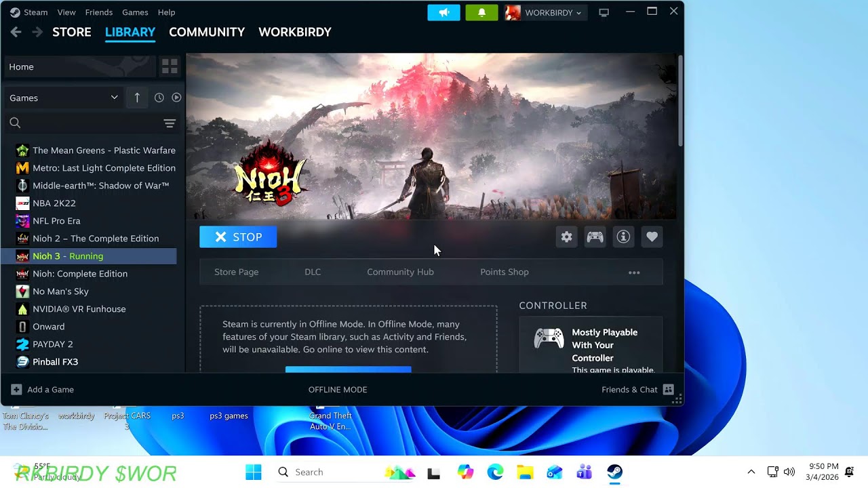Add Nioh 3 to favorites heart
This screenshot has width=868, height=488.
point(652,237)
